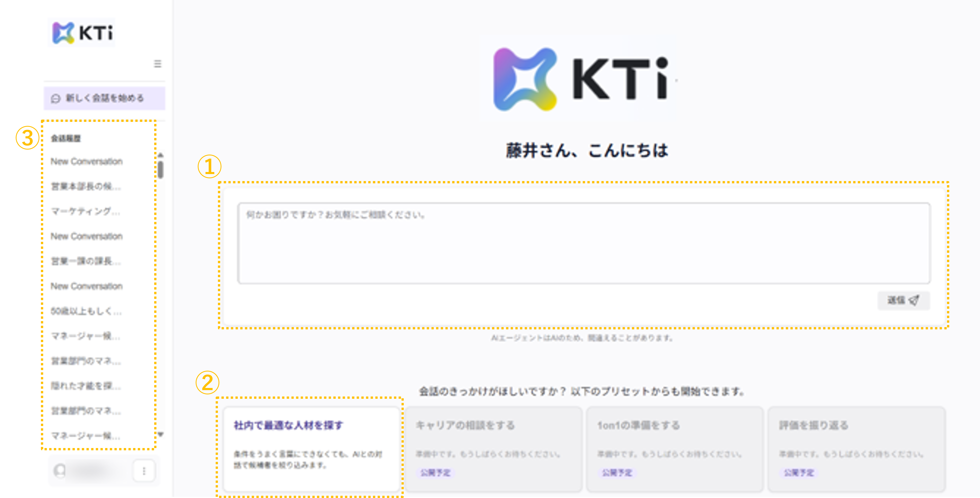Image resolution: width=980 pixels, height=498 pixels.
Task: Open the 営業本部長の候… conversation
Action: [x=86, y=186]
